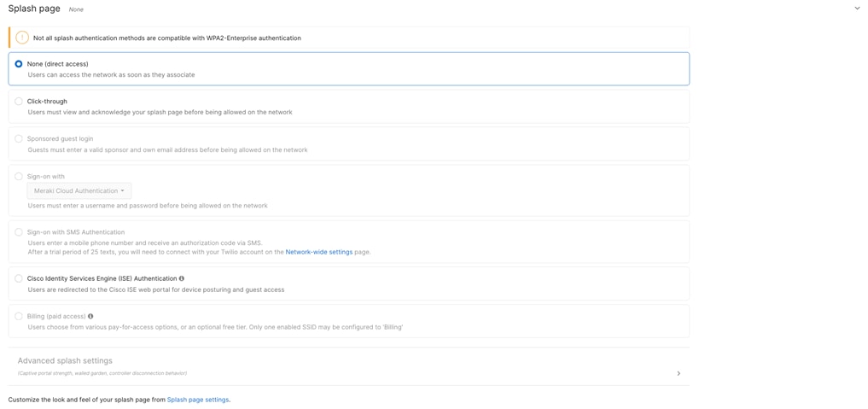Click the info icon beside ISE Authentication
The height and width of the screenshot is (409, 868).
click(x=182, y=278)
